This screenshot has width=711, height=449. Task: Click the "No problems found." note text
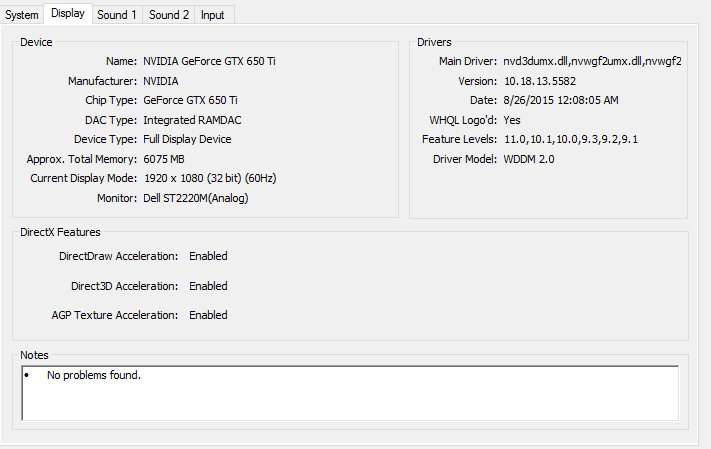coord(94,376)
